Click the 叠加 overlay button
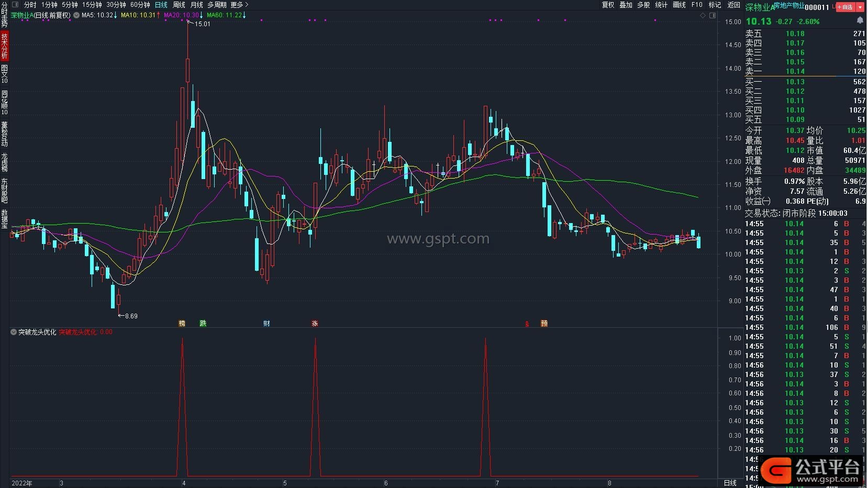 click(626, 5)
